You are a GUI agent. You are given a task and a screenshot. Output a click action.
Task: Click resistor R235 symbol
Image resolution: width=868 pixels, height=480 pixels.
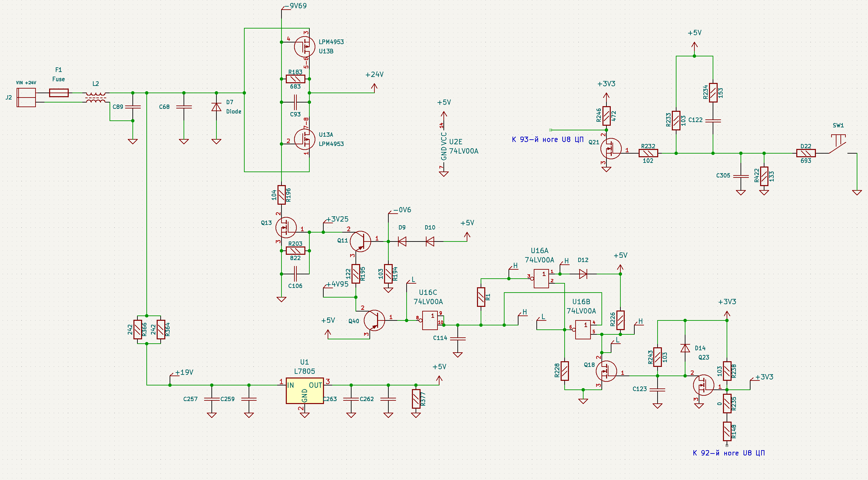pos(727,403)
